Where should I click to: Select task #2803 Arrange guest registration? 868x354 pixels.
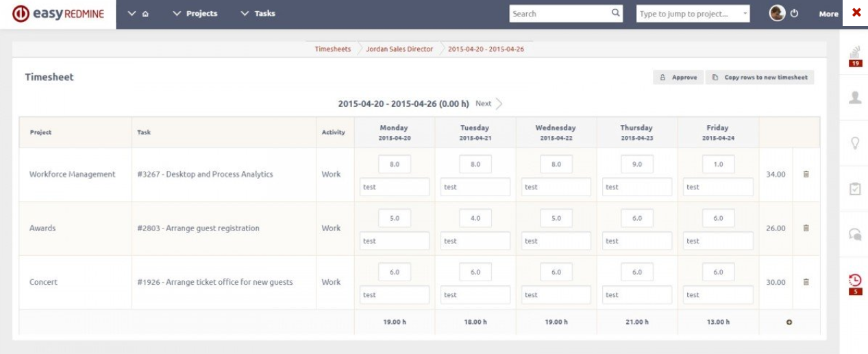tap(198, 228)
